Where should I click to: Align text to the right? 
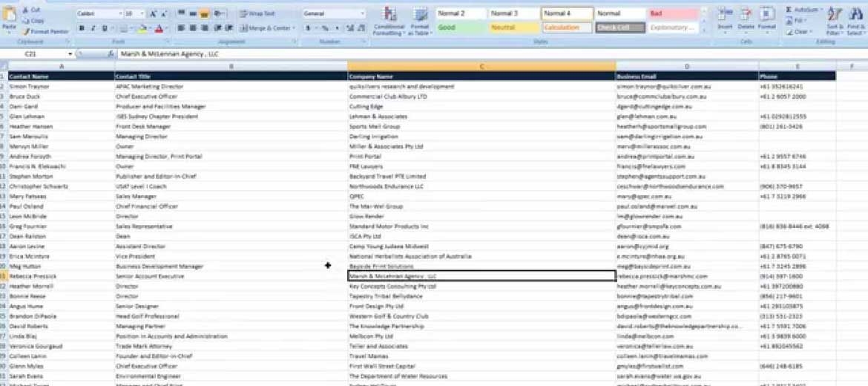point(204,28)
